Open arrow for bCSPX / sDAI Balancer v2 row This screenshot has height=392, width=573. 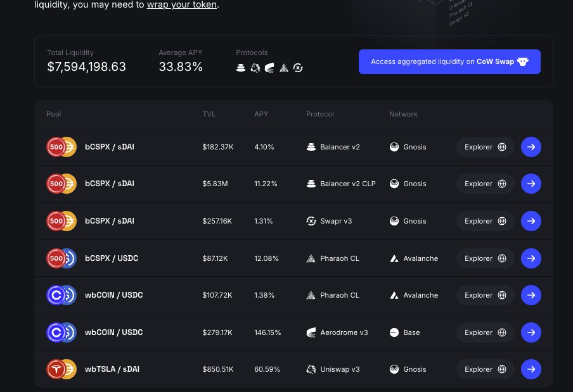pos(531,147)
